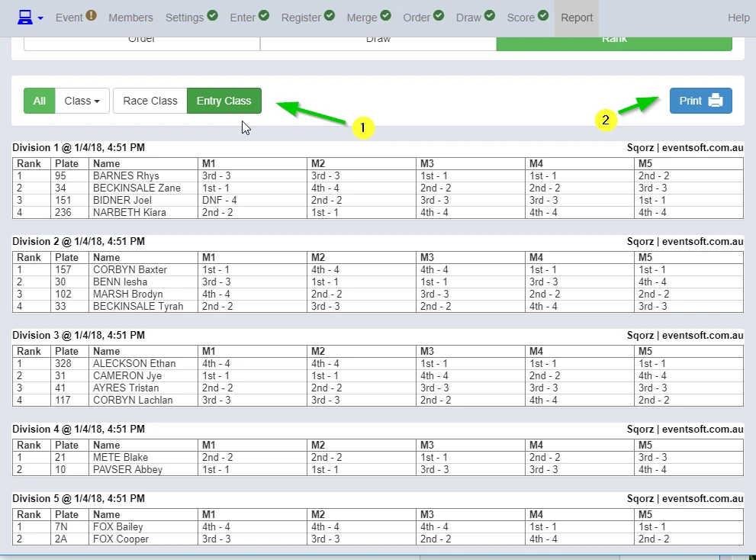Switch to the Order report tab

pyautogui.click(x=142, y=43)
